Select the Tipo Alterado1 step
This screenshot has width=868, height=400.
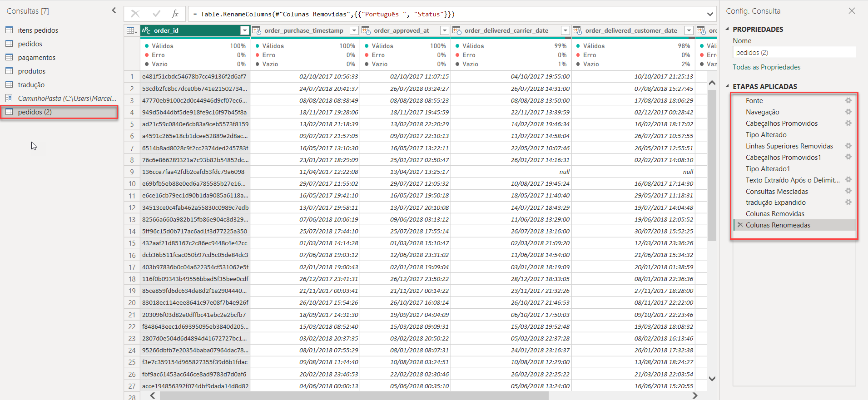768,169
